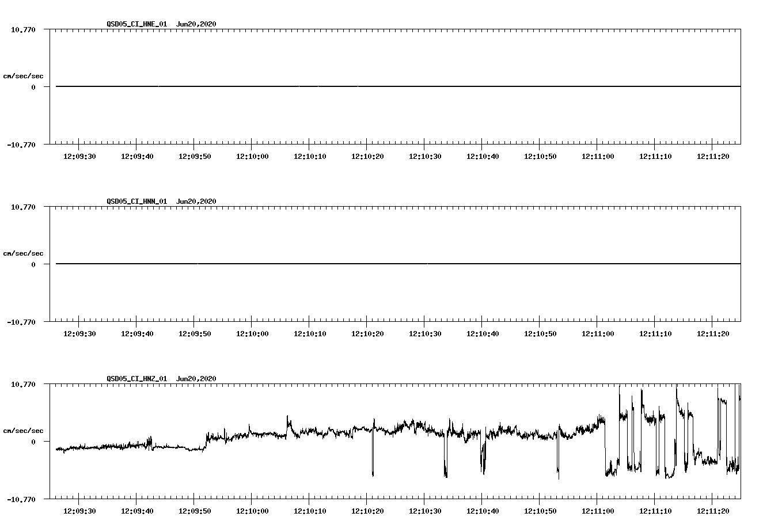Pick 12:09:50 on the HNZ time axis

point(195,511)
